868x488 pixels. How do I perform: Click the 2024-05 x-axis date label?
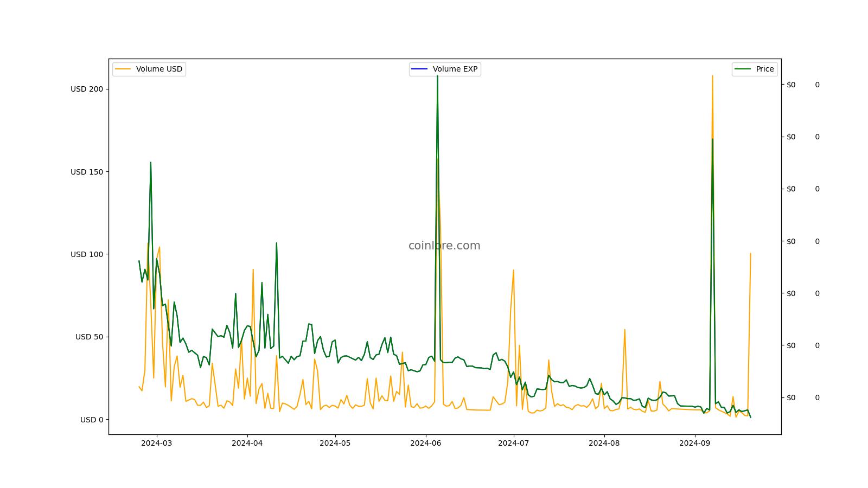coord(335,442)
